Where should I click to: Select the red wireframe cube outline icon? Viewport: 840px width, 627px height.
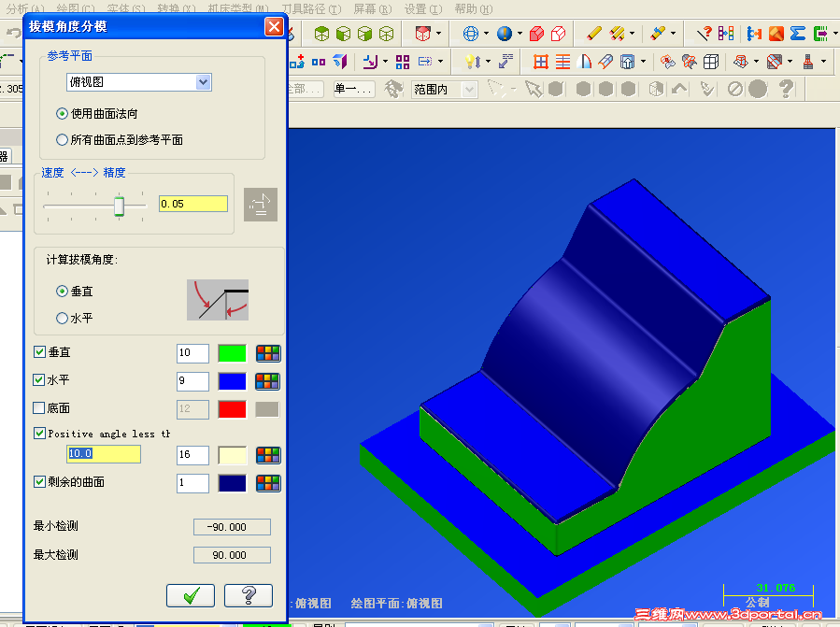558,34
